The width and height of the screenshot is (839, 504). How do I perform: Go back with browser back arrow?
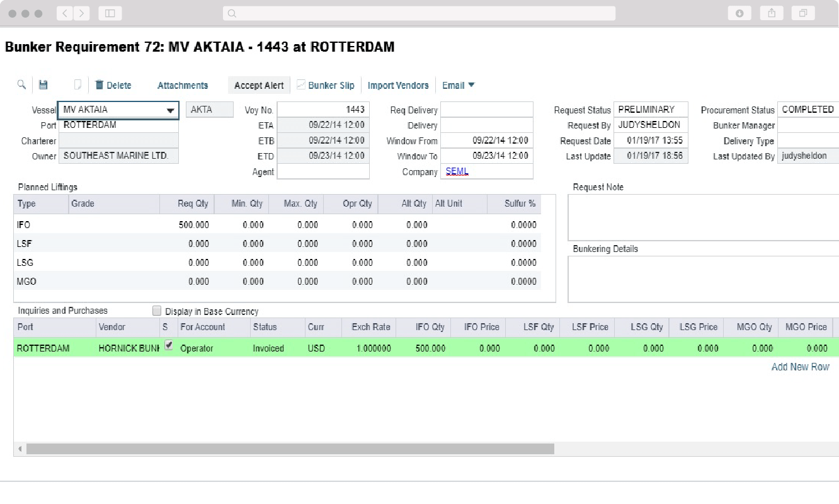(x=65, y=13)
